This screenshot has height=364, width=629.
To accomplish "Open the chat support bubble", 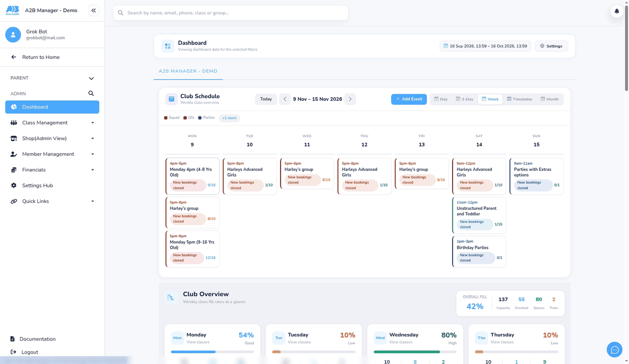I will click(x=615, y=350).
